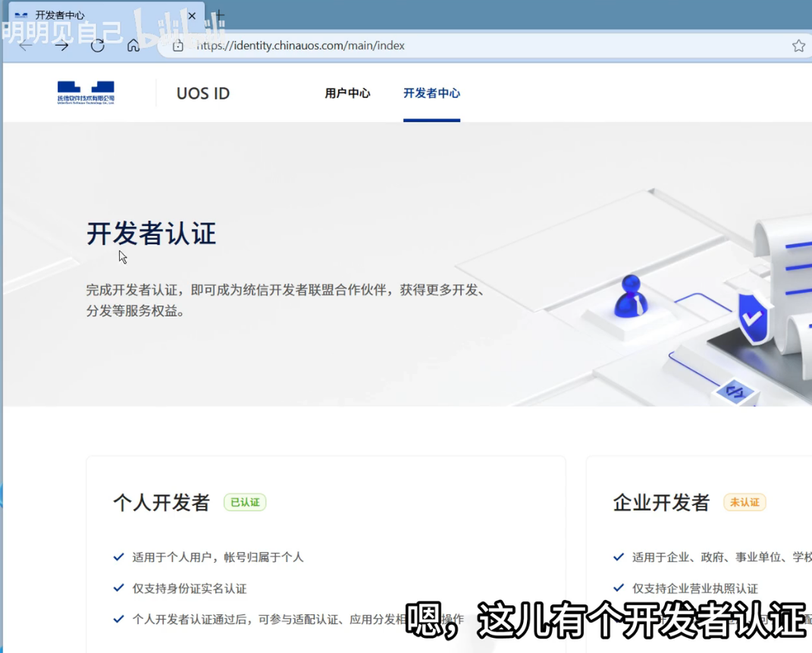This screenshot has width=812, height=653.
Task: Click the blue person figure illustration
Action: 630,297
